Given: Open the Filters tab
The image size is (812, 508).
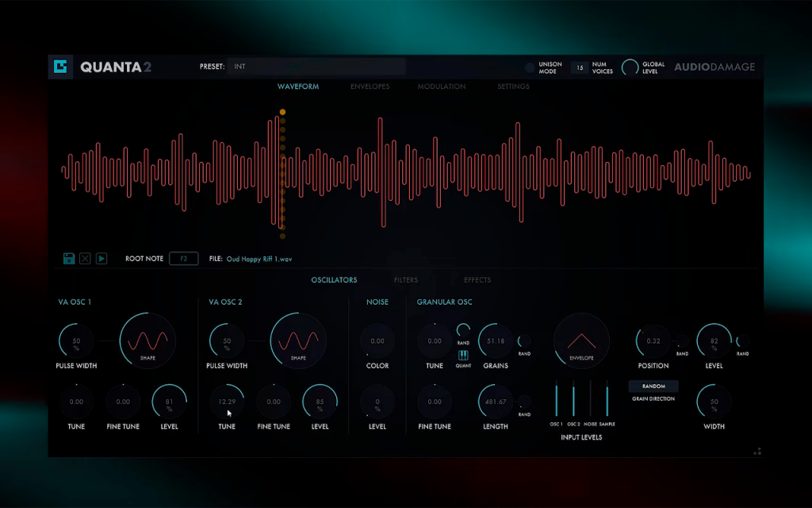Looking at the screenshot, I should pos(406,280).
